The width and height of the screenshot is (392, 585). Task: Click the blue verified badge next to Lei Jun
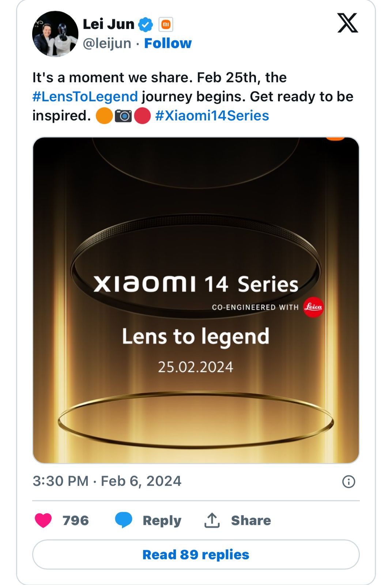[x=145, y=24]
